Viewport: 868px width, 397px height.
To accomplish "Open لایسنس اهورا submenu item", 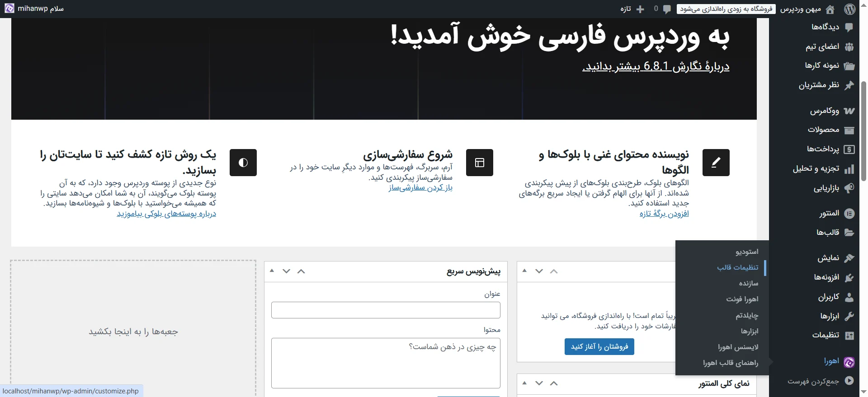I will 738,347.
